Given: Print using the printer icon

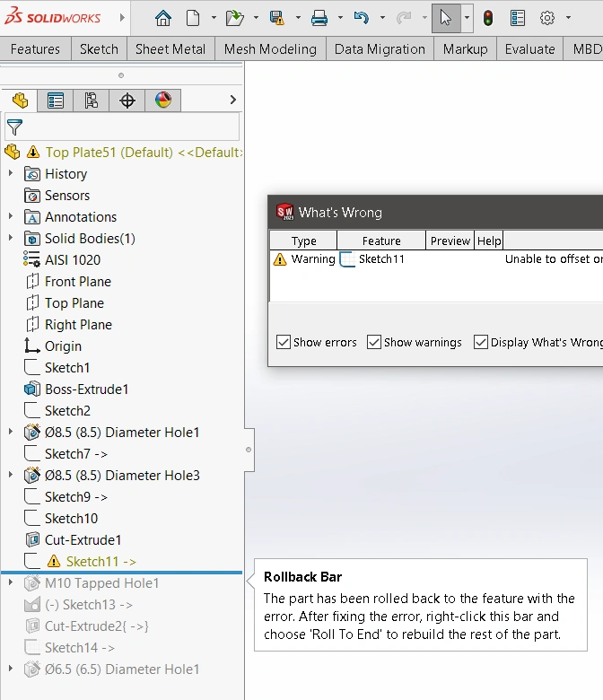Looking at the screenshot, I should point(319,18).
